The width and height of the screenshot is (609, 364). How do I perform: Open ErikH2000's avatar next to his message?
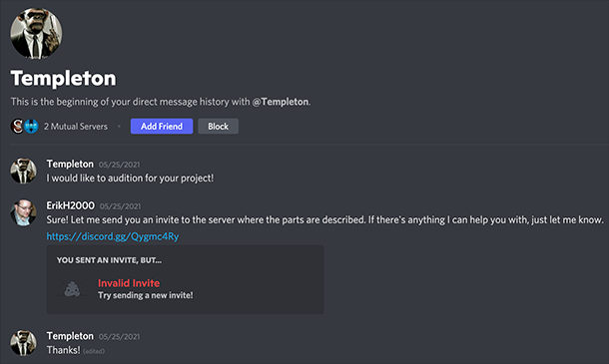23,212
